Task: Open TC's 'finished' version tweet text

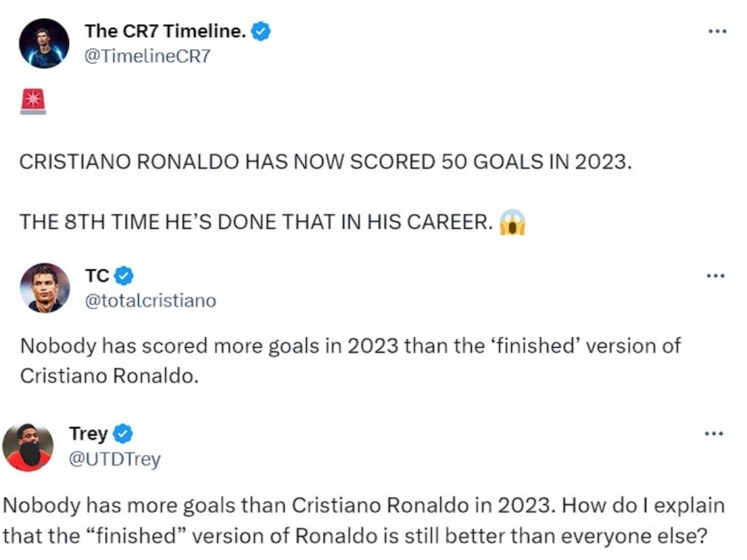Action: click(x=350, y=361)
